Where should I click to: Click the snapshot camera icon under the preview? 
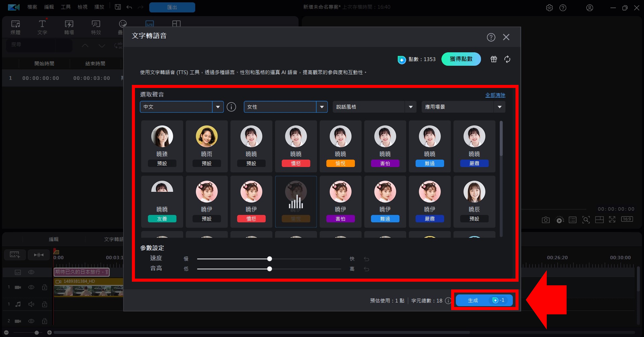[545, 220]
